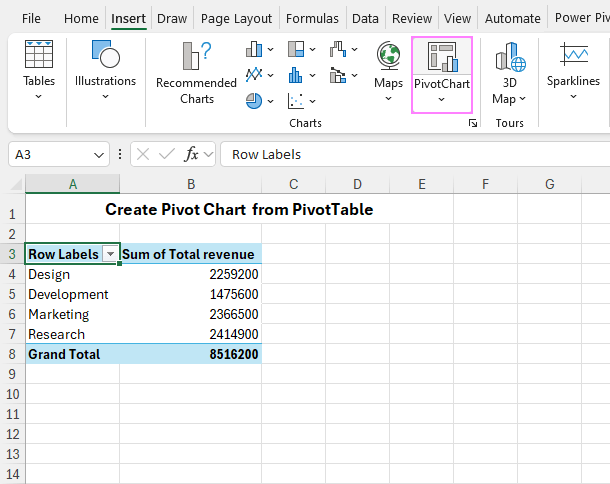Select the Grand Total label cell
The image size is (610, 484).
point(73,354)
